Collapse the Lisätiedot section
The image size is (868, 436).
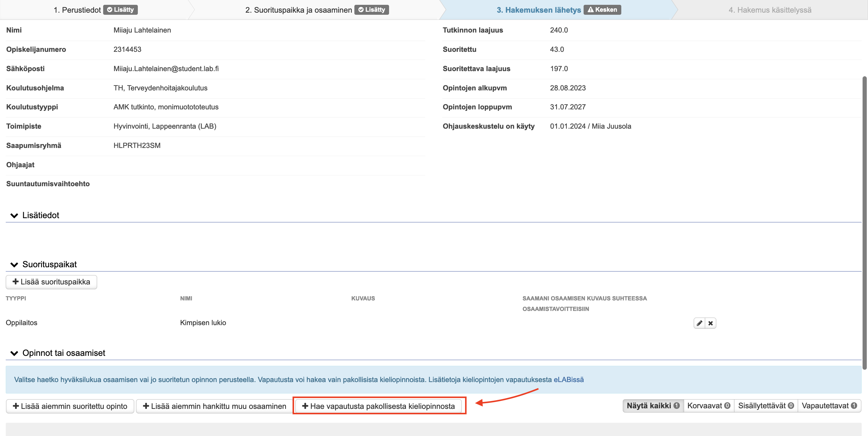[x=14, y=215]
